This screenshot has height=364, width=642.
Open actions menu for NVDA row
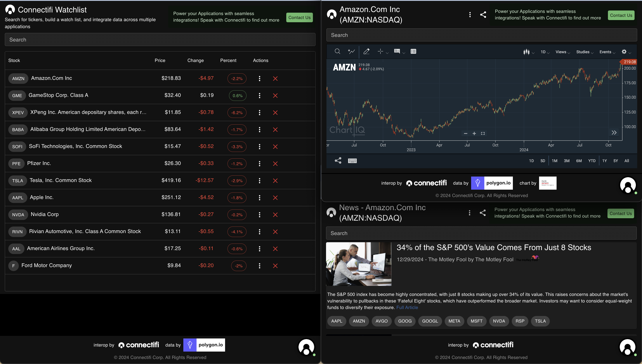pos(260,215)
